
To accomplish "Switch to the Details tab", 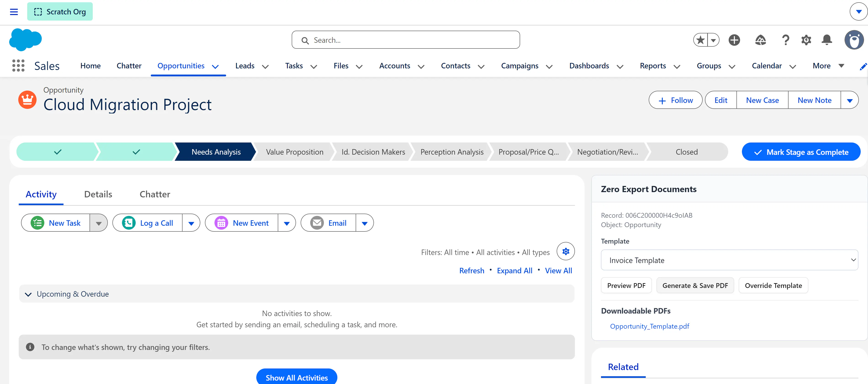I will (x=98, y=194).
